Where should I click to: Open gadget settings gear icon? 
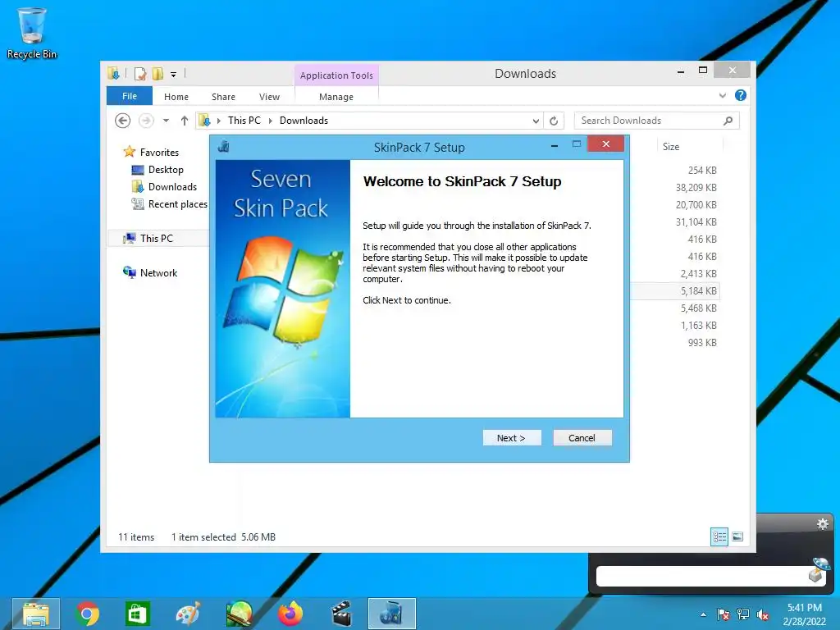pyautogui.click(x=822, y=524)
